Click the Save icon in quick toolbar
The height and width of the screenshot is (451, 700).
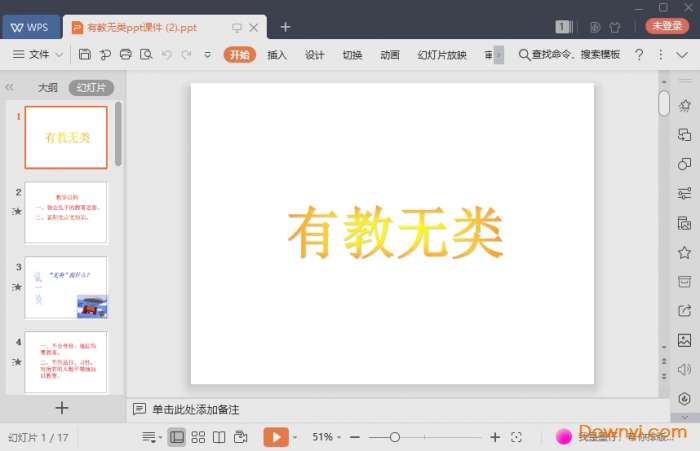point(85,54)
